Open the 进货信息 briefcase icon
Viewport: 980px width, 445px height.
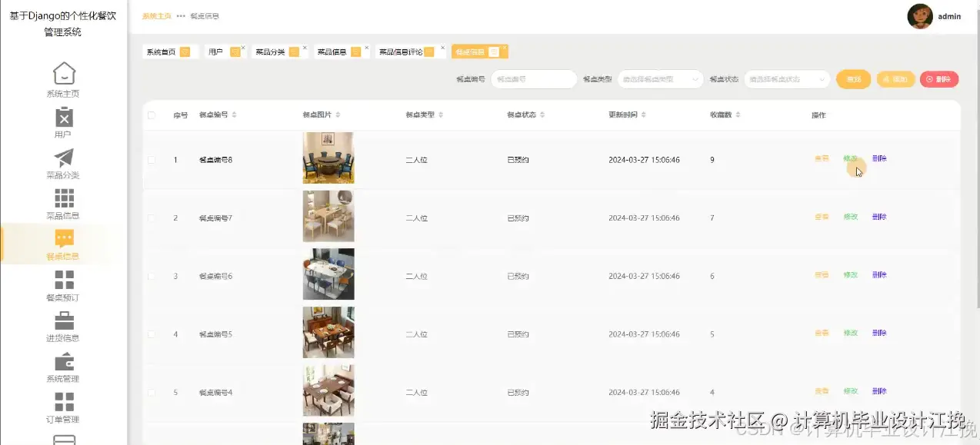click(64, 320)
